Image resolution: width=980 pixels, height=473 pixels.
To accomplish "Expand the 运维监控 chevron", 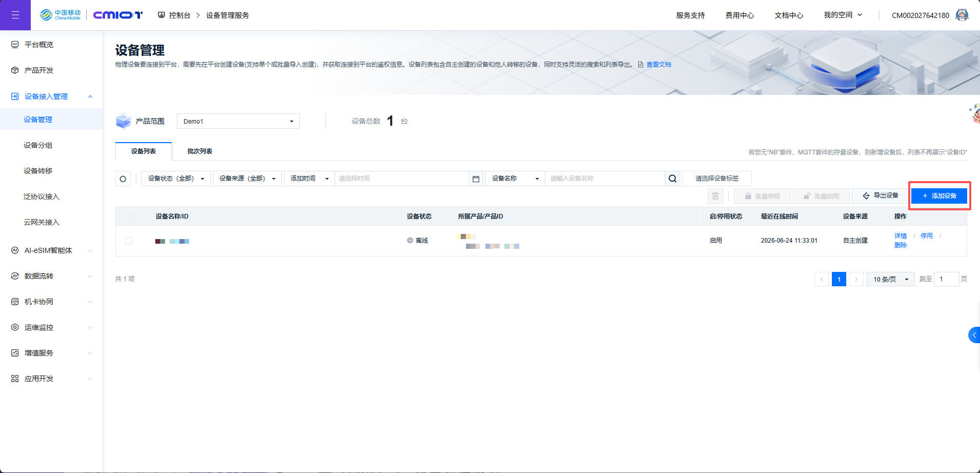I will point(90,327).
